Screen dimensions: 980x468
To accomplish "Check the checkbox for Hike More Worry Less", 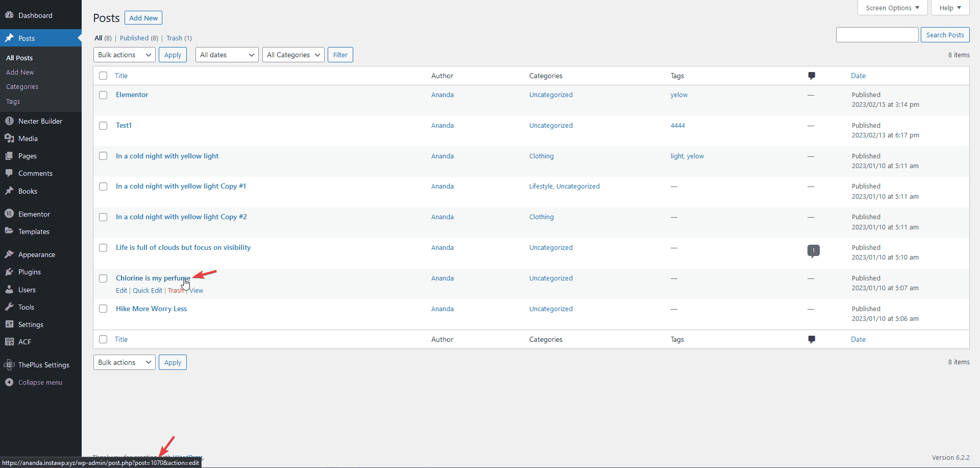I will click(x=103, y=309).
